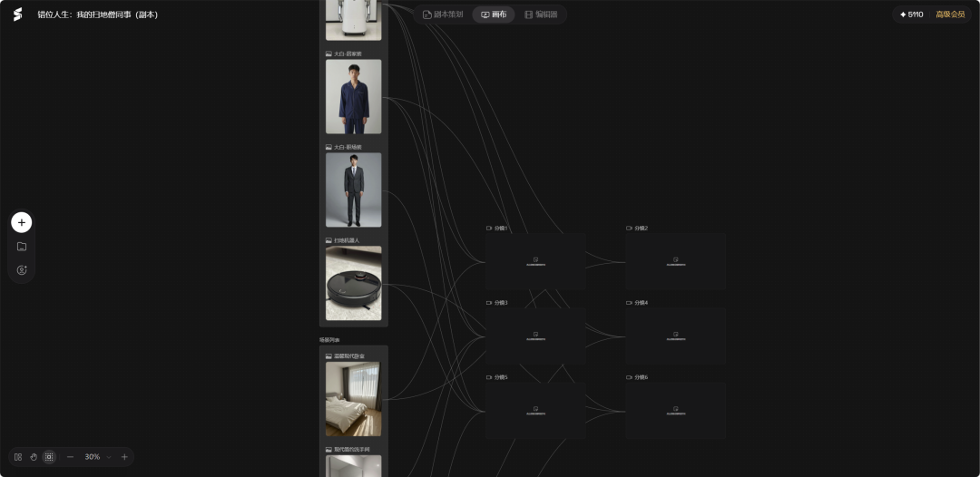Switch to the 编辑器 tab
Image resolution: width=980 pixels, height=477 pixels.
click(x=541, y=15)
